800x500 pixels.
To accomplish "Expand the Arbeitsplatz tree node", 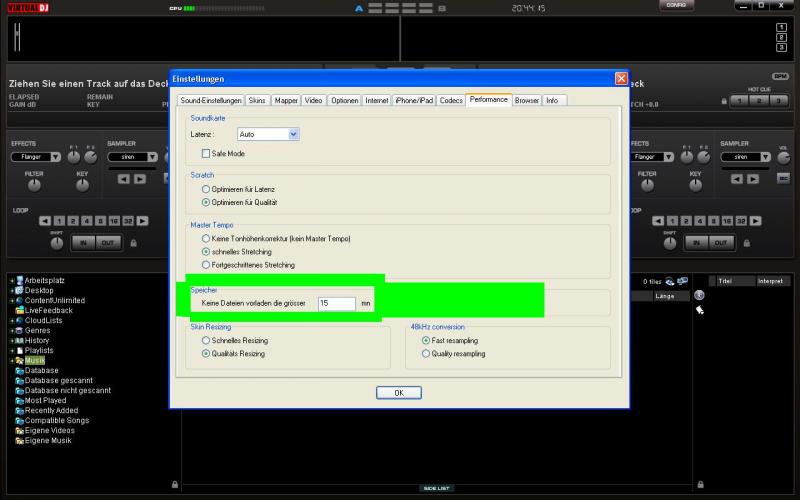I will (x=12, y=281).
